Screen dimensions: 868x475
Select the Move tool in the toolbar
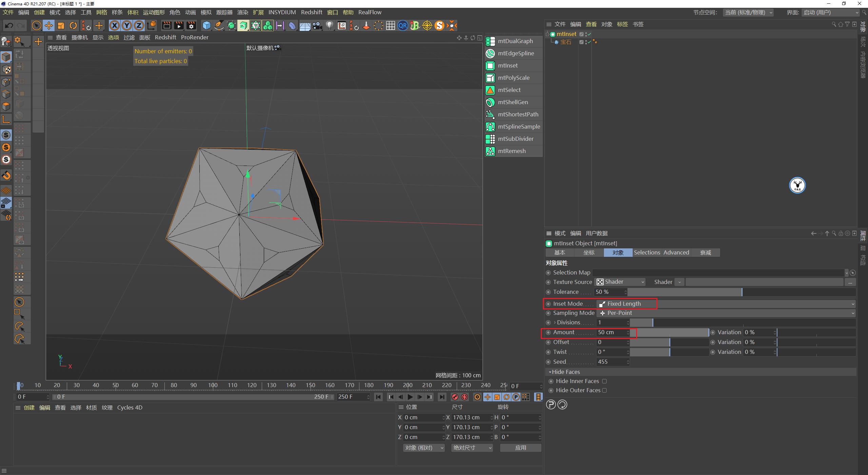[x=48, y=25]
